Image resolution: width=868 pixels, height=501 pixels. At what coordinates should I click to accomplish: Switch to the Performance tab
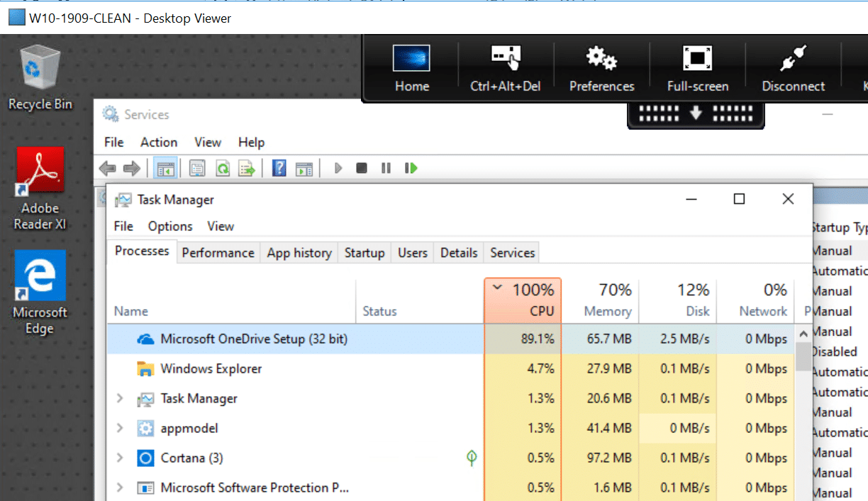coord(218,253)
